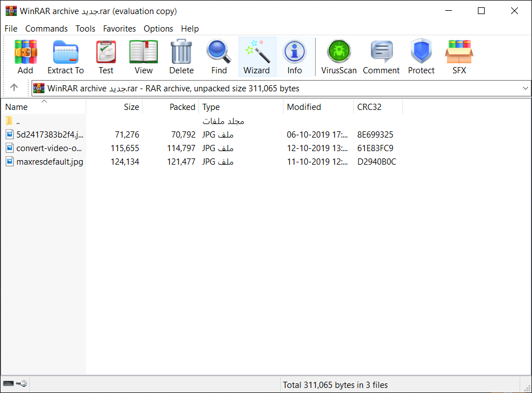Click size value 124,134
Screen dimensions: 532x393
(125, 162)
